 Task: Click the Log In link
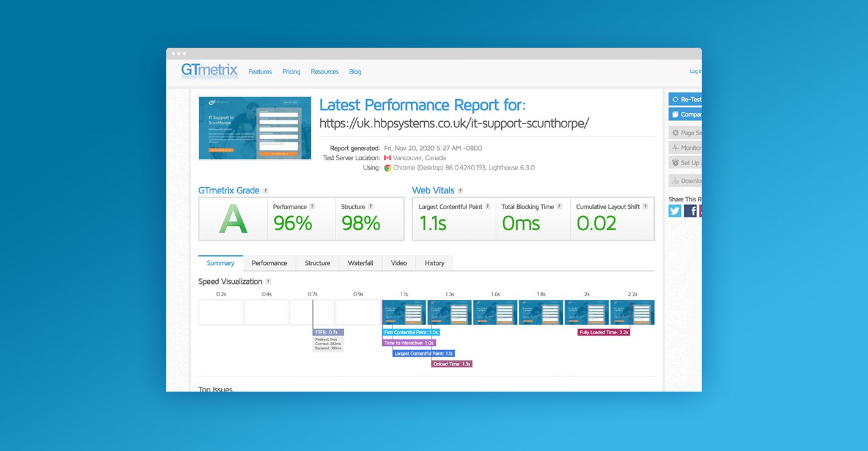click(696, 72)
